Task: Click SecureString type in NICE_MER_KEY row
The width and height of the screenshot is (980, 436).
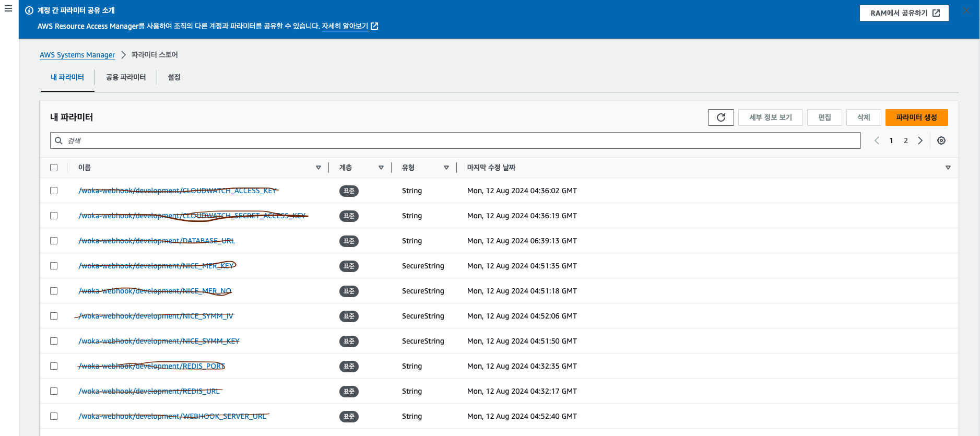Action: tap(423, 266)
